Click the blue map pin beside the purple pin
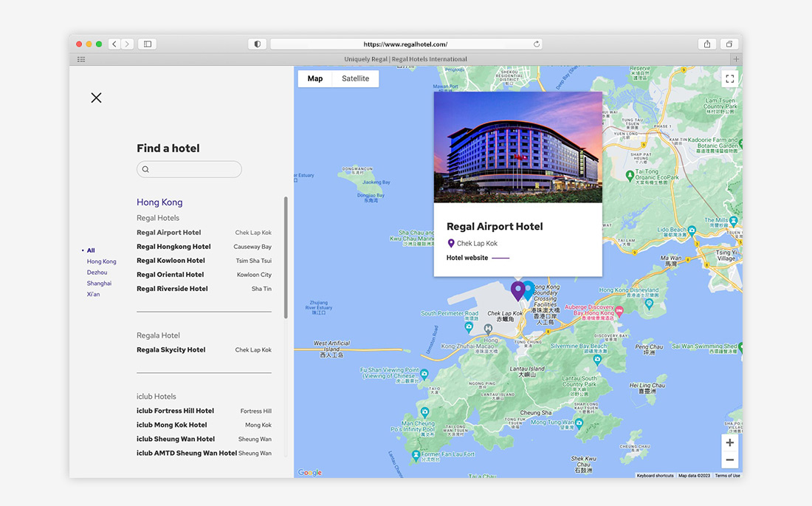The width and height of the screenshot is (812, 506). tap(529, 290)
